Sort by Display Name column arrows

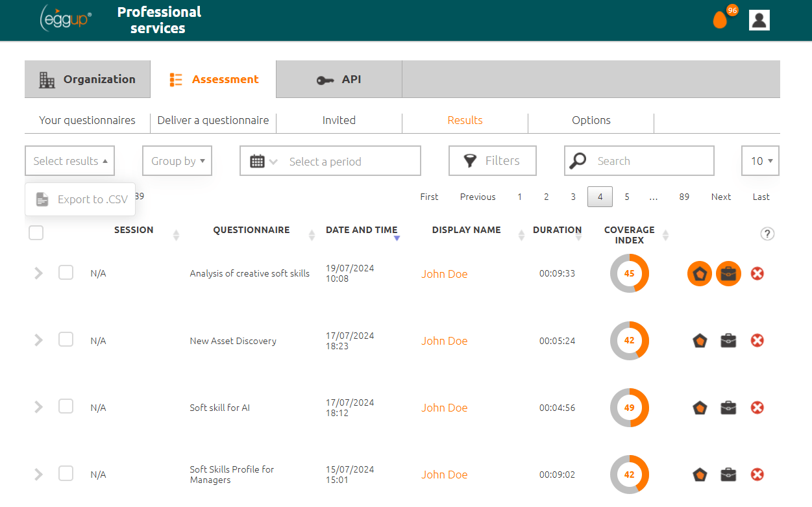tap(521, 235)
